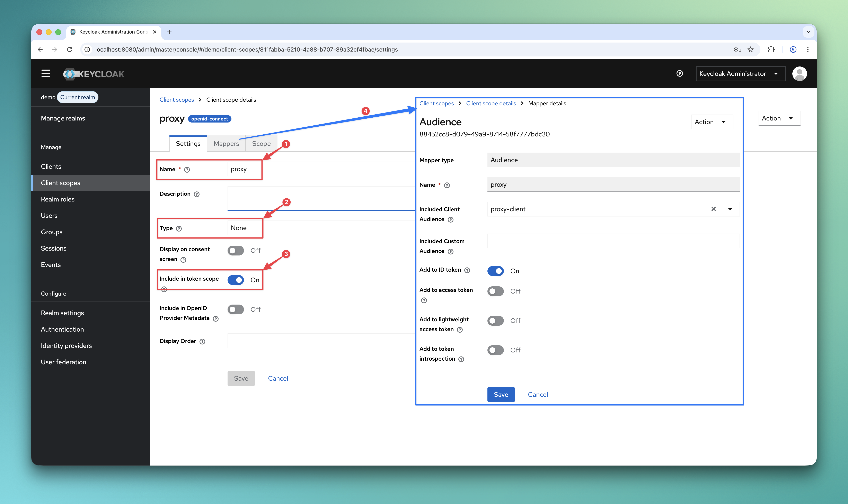848x504 pixels.
Task: Click the Description text area
Action: click(321, 198)
